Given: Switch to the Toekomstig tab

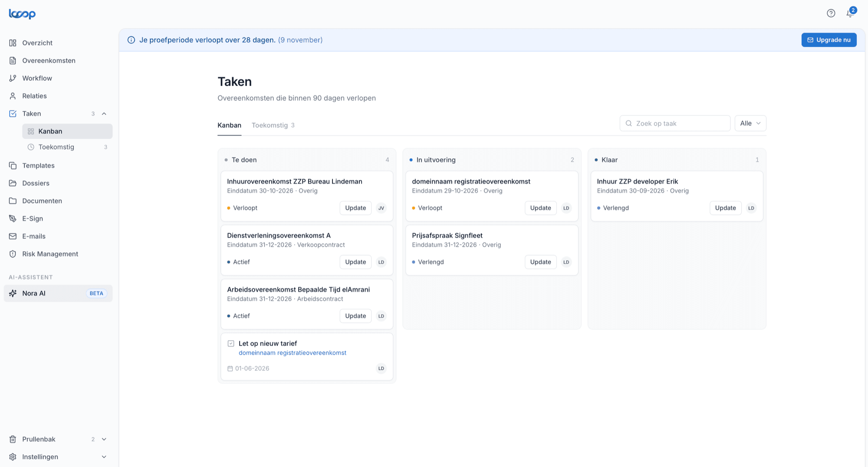Looking at the screenshot, I should tap(273, 125).
